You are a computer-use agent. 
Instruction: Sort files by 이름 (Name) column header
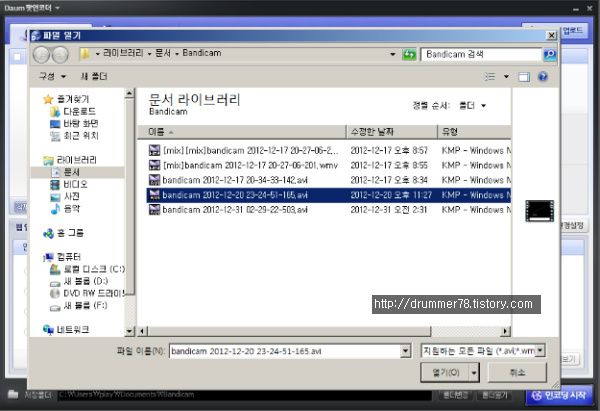point(241,132)
